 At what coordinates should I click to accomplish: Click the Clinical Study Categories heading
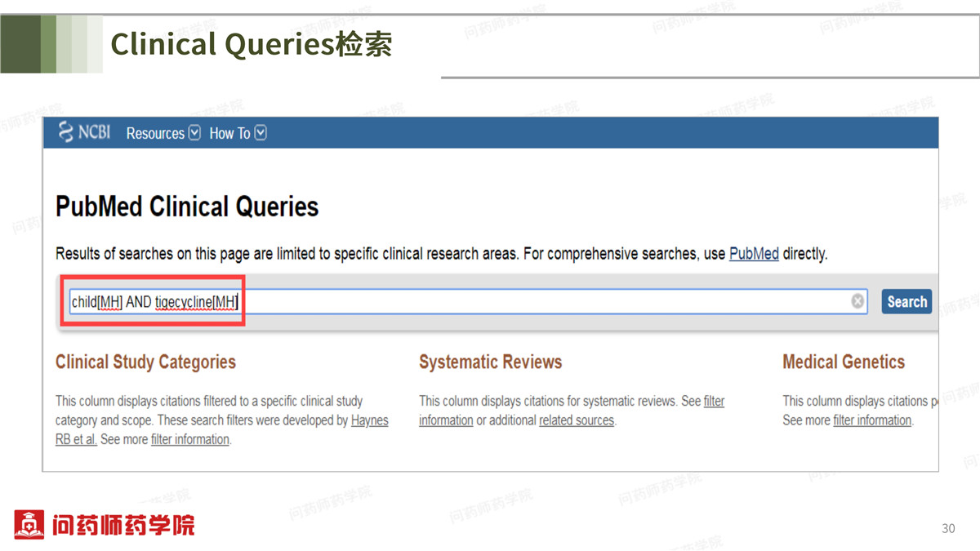[x=145, y=362]
